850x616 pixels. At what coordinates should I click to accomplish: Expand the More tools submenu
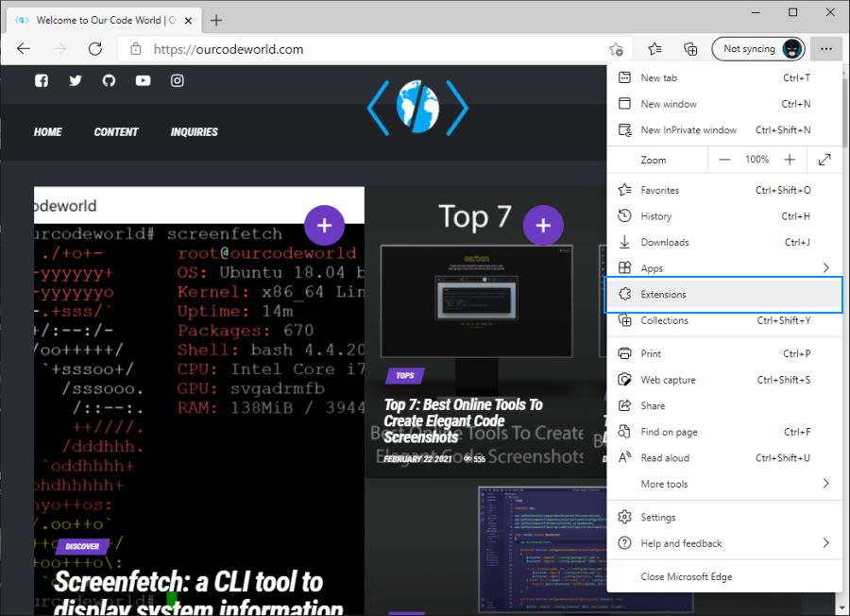(x=723, y=484)
